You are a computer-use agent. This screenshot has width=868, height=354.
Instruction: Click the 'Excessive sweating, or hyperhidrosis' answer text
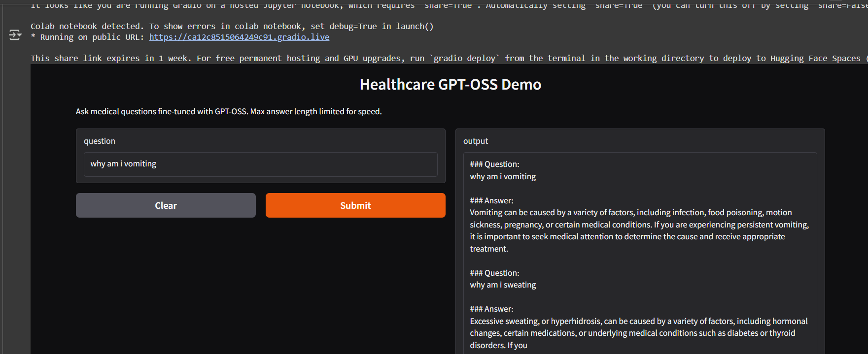coord(639,333)
